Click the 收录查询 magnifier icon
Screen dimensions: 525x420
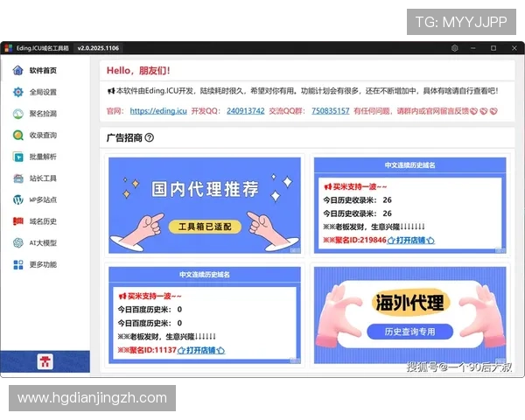click(17, 135)
